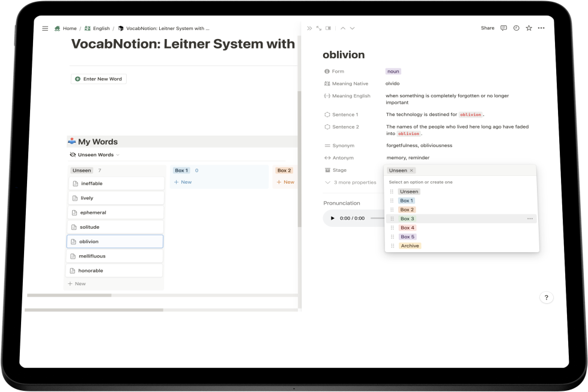Choose the Archive stage option
The width and height of the screenshot is (588, 392).
[410, 246]
